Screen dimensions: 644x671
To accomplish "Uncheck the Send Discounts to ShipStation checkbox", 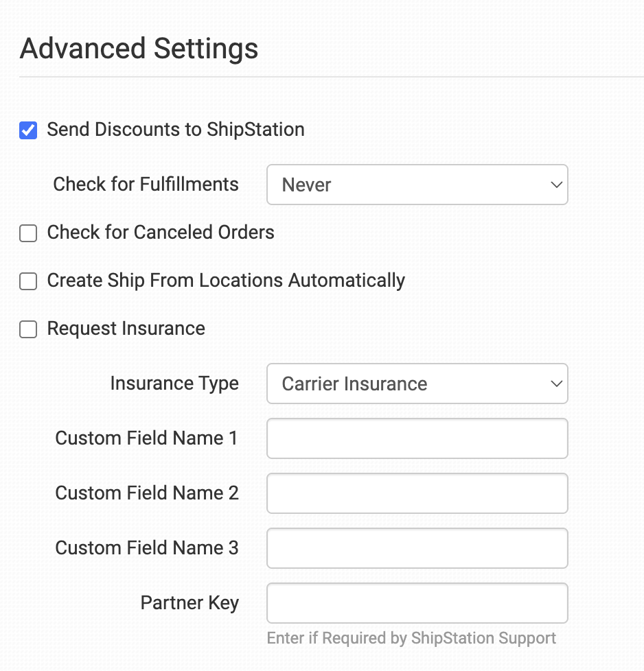I will point(28,130).
